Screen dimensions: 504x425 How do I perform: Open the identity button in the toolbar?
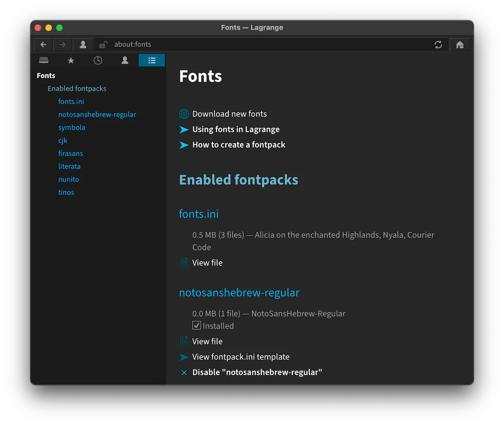tap(83, 44)
